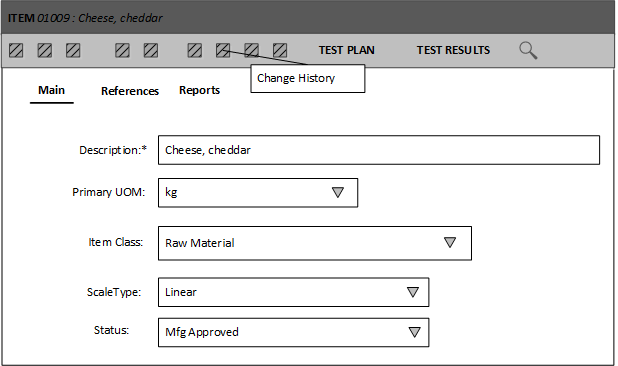Click the eighth hatched toolbar icon
The width and height of the screenshot is (618, 366).
coord(251,50)
